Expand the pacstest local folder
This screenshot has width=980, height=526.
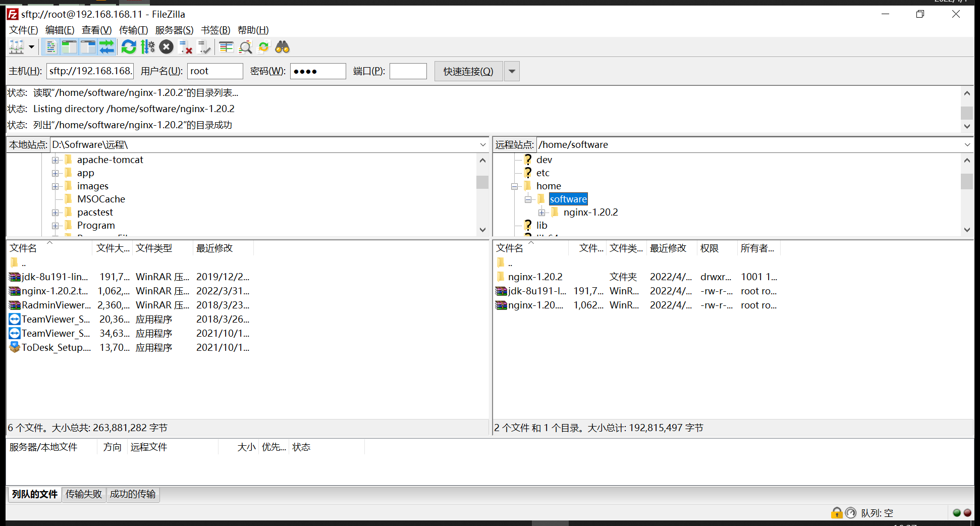(x=56, y=213)
